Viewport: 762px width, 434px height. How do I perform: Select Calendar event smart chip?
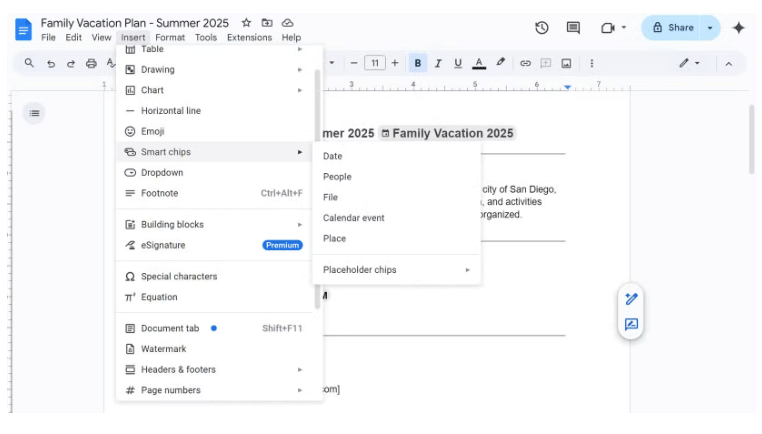tap(353, 218)
